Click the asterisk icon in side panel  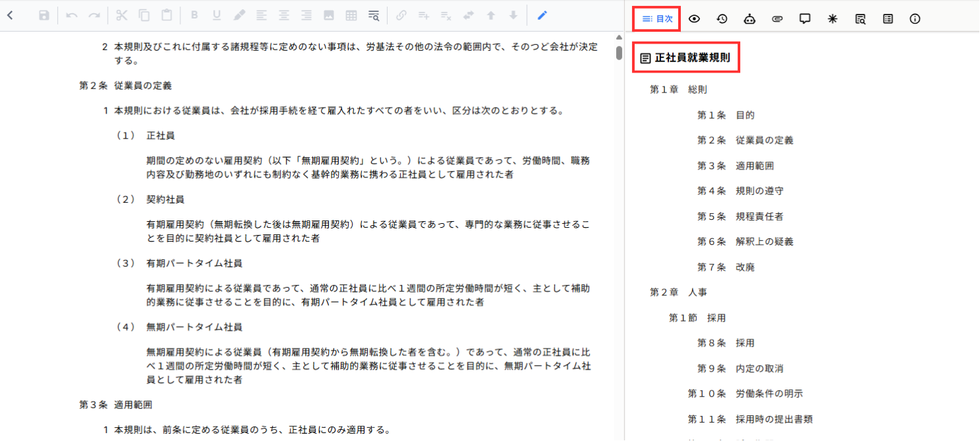[x=833, y=18]
